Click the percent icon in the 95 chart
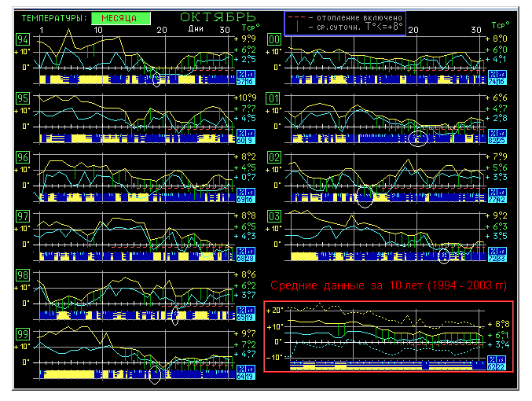532x401 pixels. [x=241, y=133]
